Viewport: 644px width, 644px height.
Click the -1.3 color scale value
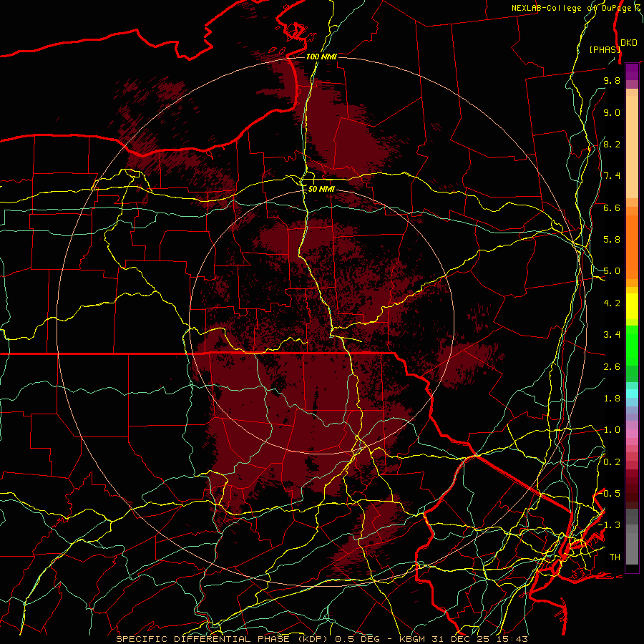(x=610, y=525)
